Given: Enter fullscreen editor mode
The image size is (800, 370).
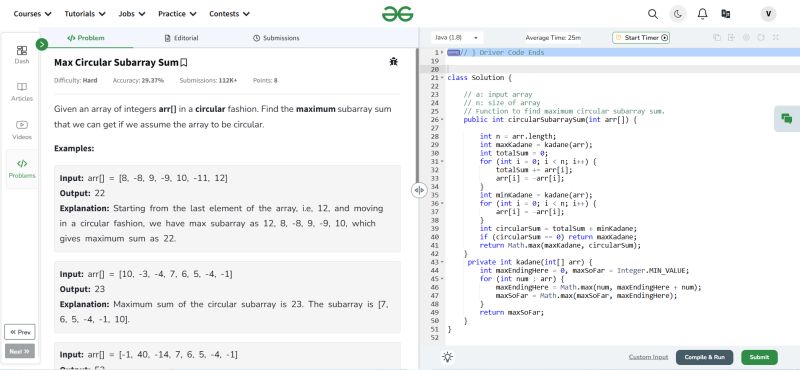Looking at the screenshot, I should pos(776,37).
